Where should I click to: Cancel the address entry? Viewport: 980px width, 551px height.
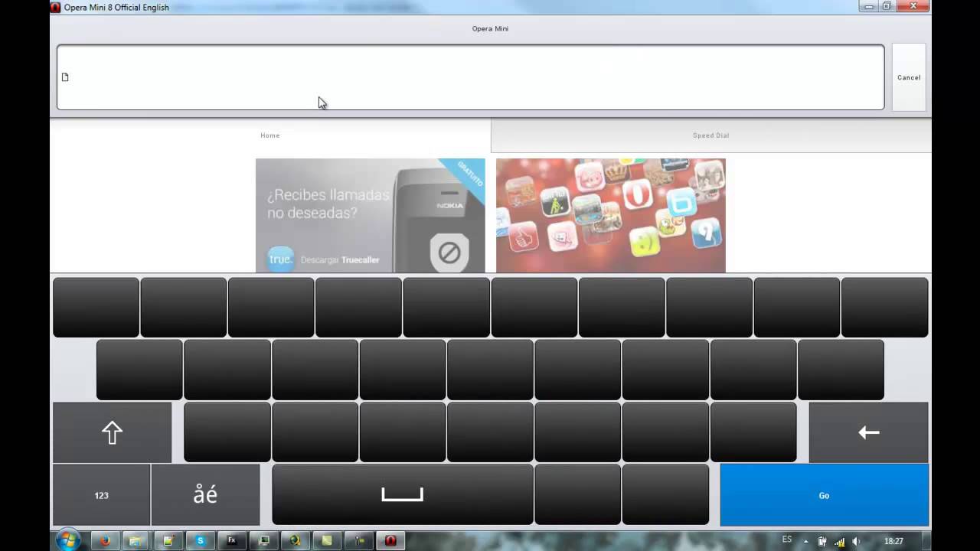(909, 77)
